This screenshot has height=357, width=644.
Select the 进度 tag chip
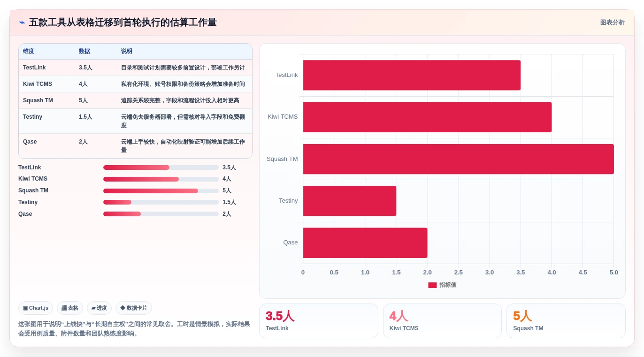coord(99,308)
